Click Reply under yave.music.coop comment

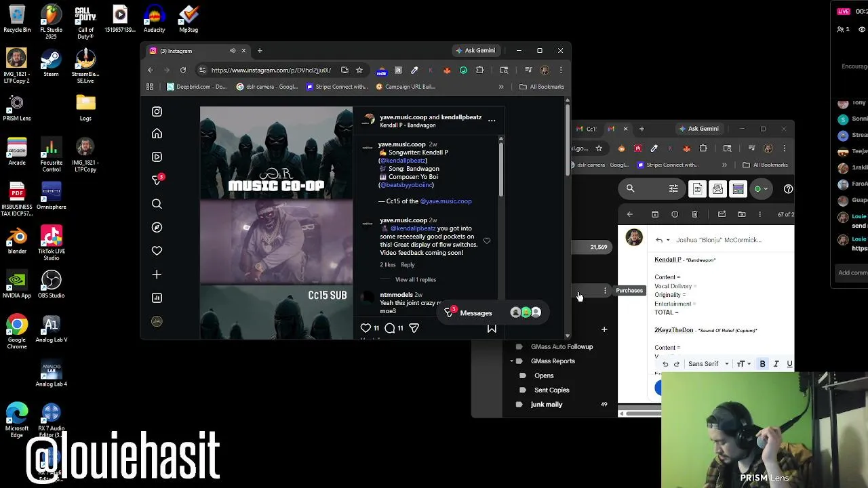408,265
